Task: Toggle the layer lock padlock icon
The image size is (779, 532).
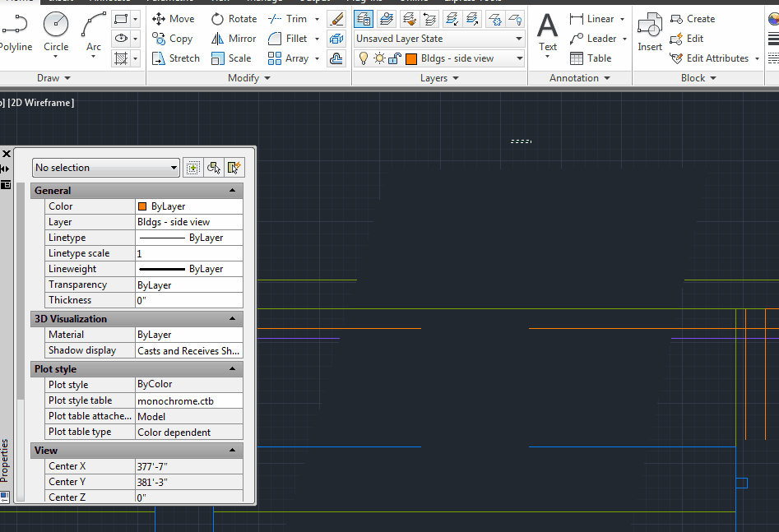Action: coord(394,58)
